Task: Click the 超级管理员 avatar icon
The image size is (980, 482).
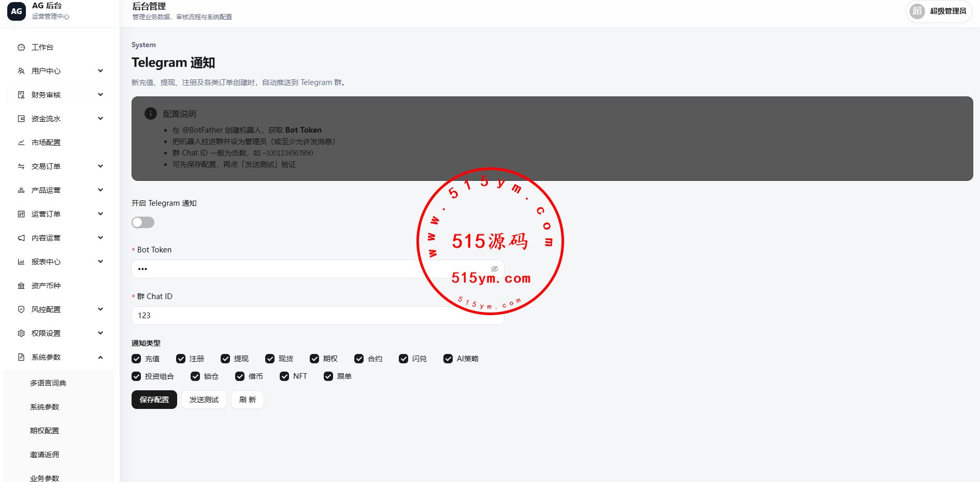Action: [x=917, y=11]
